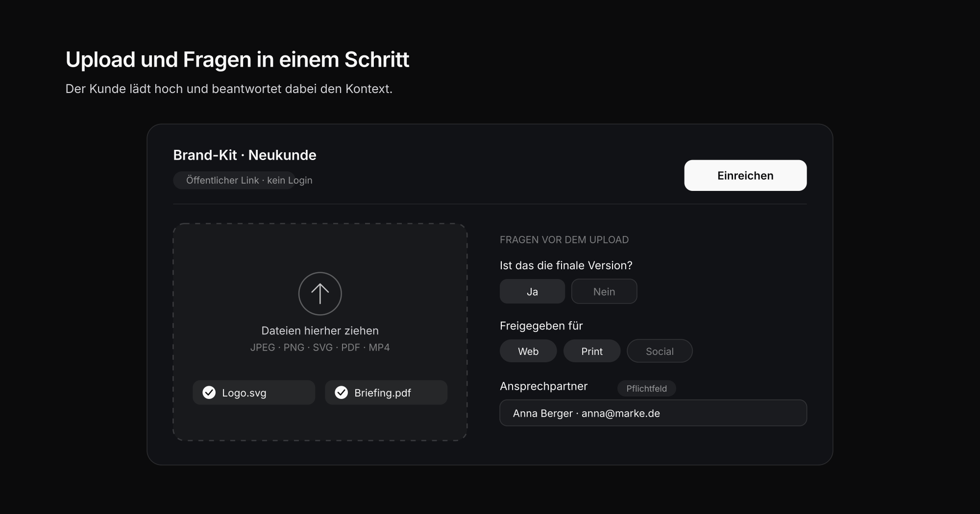Click the JPEG · PNG · SVG · PDF · MP4 formats line
Viewport: 980px width, 514px height.
tap(320, 347)
